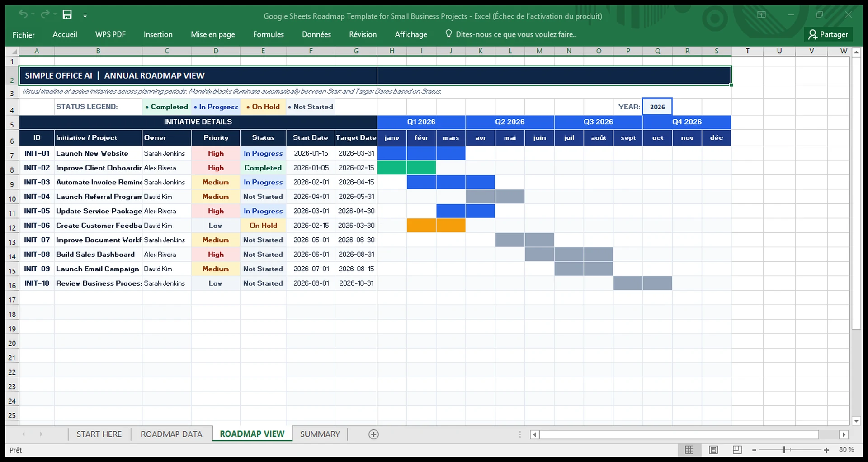Click the In Progress legend label
This screenshot has width=868, height=462.
coord(216,107)
